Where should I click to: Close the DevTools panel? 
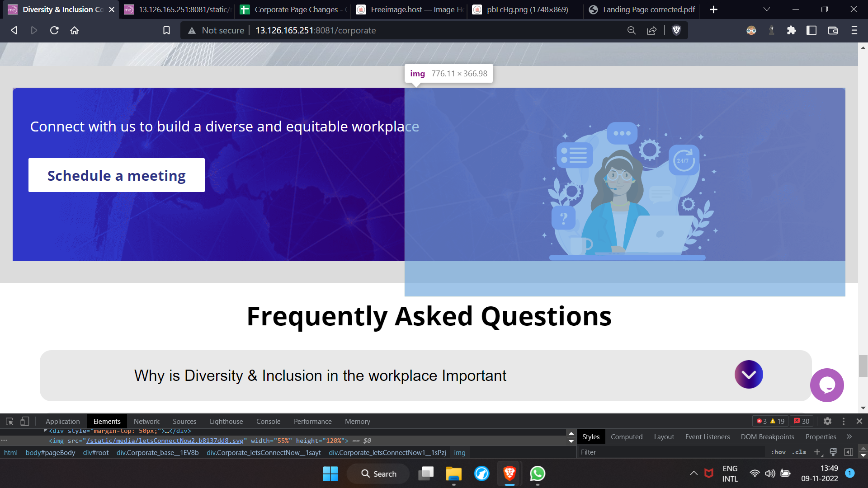coord(859,421)
